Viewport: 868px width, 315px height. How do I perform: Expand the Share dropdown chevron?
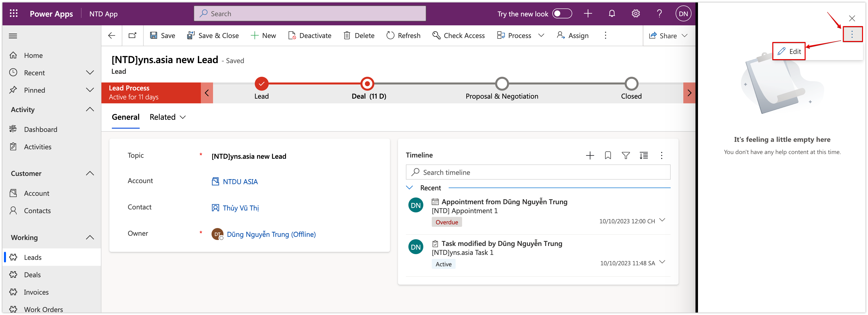(x=684, y=35)
